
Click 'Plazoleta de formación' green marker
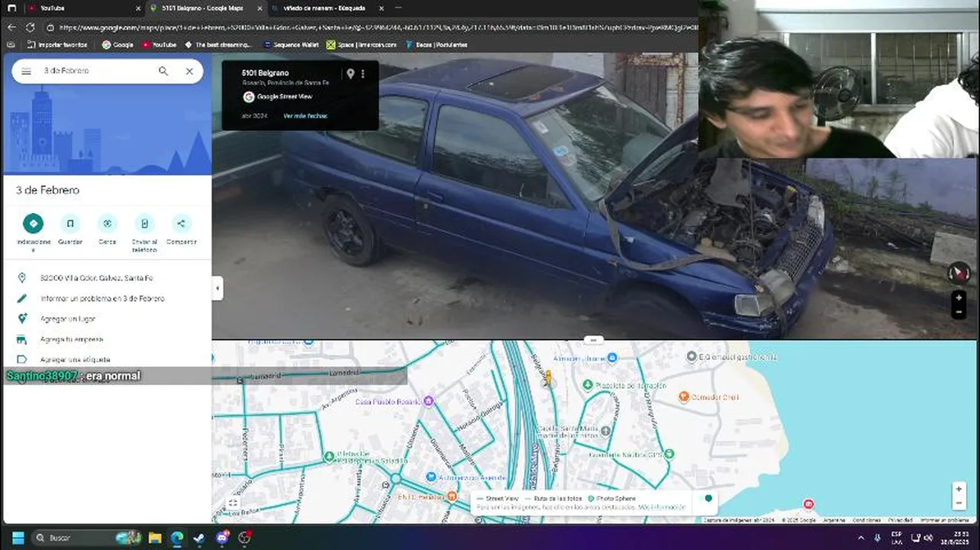[x=588, y=385]
